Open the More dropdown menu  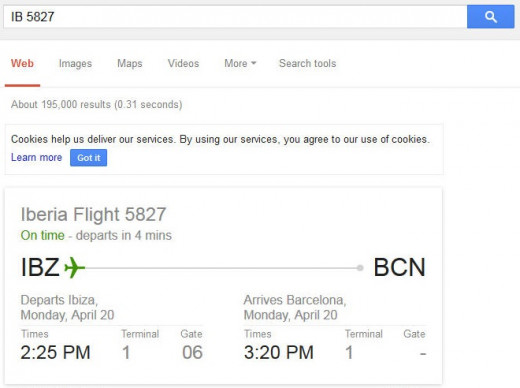click(240, 63)
